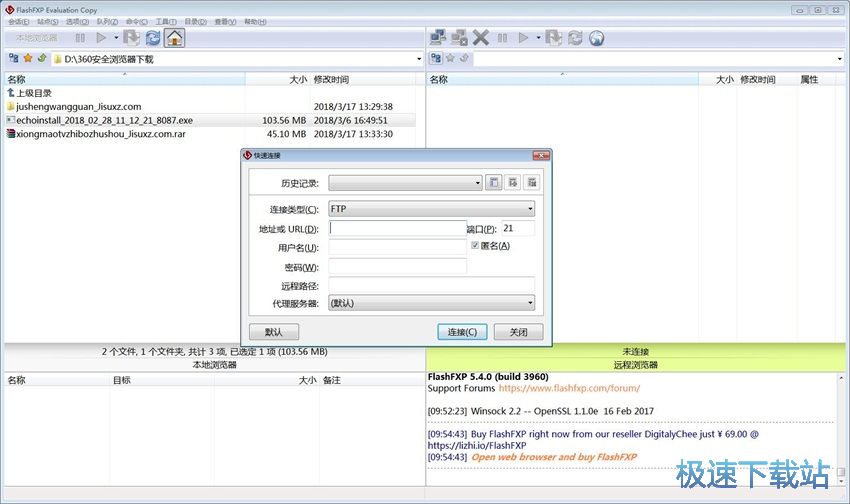Open the 历史记录 dropdown in dialog
Image resolution: width=850 pixels, height=504 pixels.
point(405,183)
